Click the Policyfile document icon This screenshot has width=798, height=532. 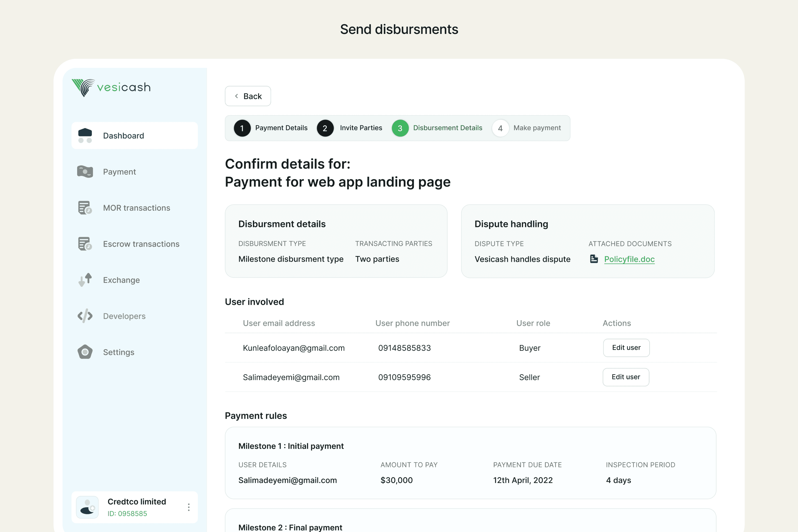[594, 259]
